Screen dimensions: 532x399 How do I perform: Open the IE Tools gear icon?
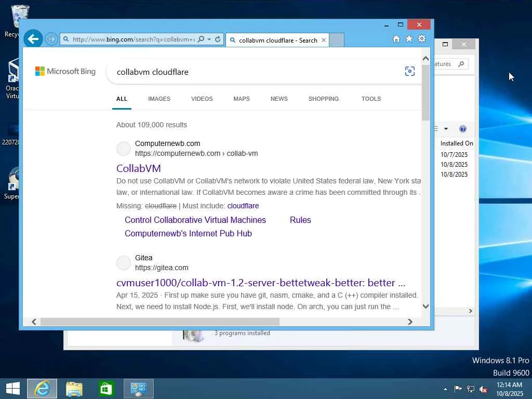tap(422, 38)
